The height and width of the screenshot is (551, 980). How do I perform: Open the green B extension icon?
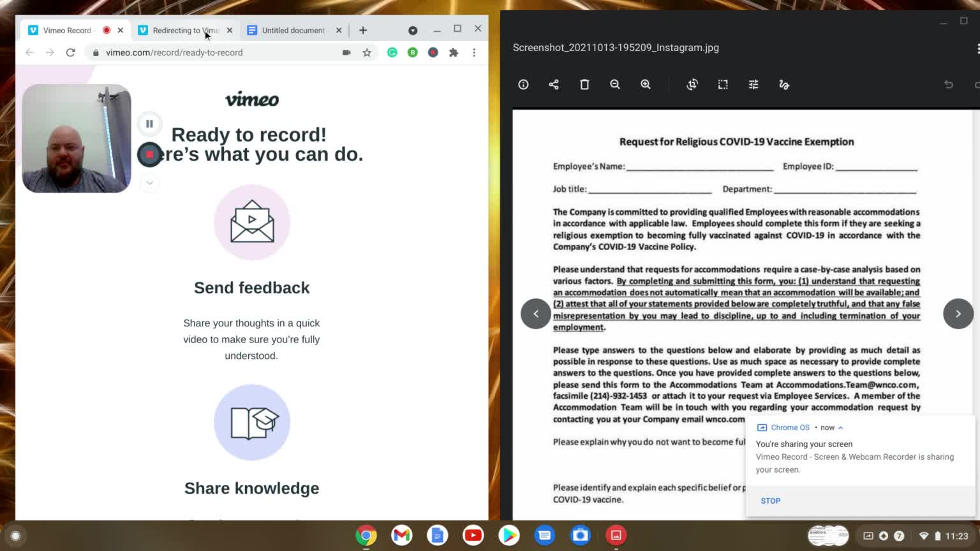(413, 52)
